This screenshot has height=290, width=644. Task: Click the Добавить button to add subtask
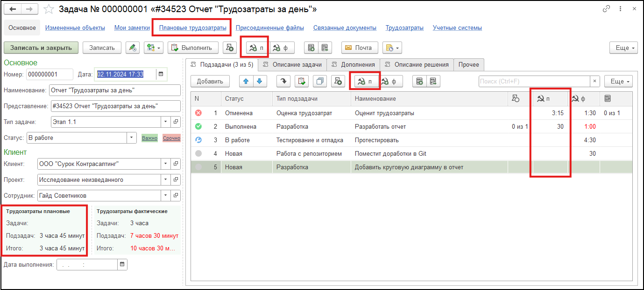pyautogui.click(x=210, y=81)
